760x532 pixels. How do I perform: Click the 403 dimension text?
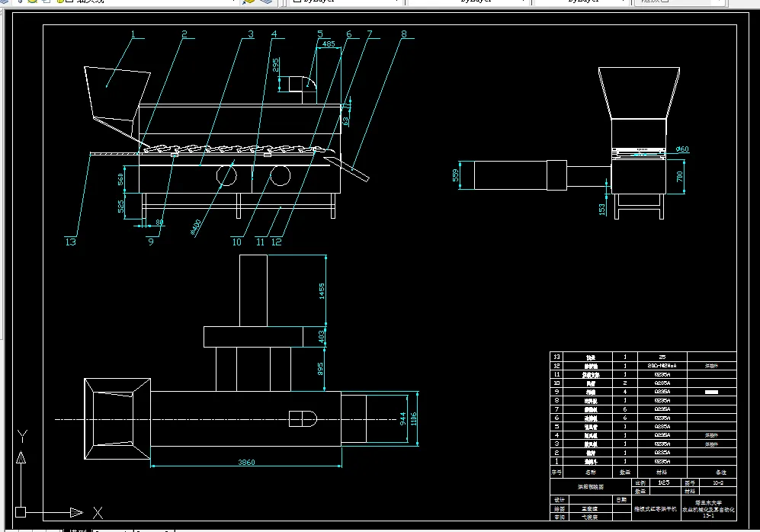(x=322, y=336)
